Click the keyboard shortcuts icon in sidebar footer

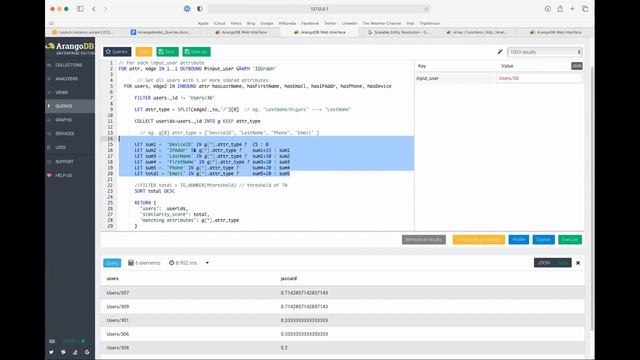(52, 341)
